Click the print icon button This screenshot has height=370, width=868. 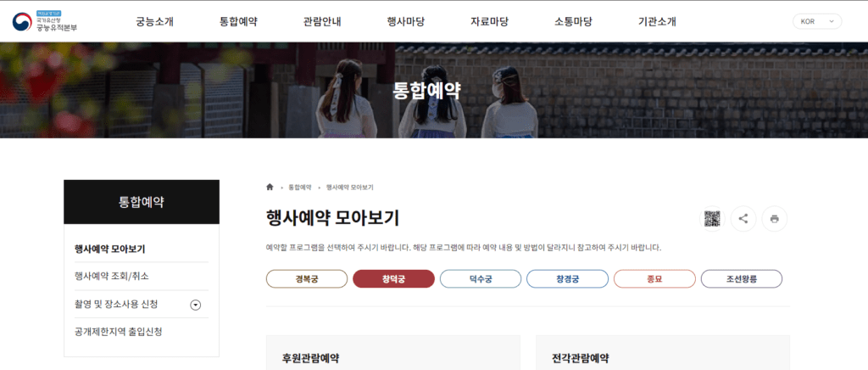pos(774,219)
